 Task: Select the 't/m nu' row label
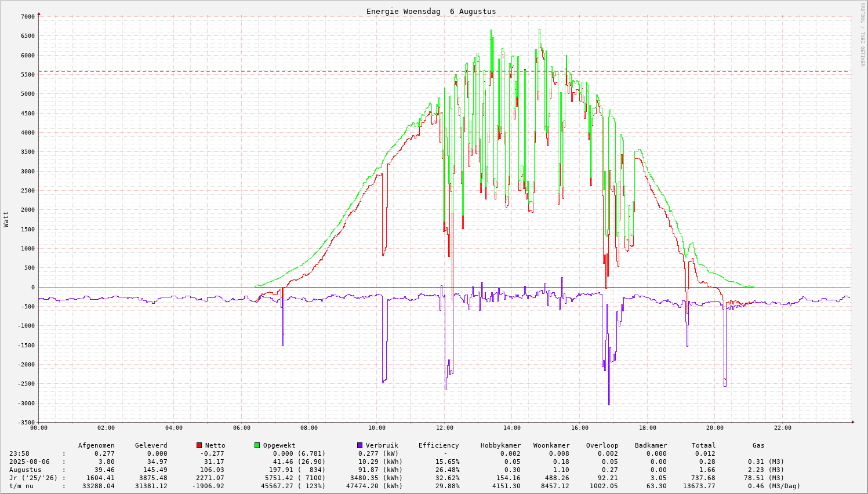coord(21,486)
